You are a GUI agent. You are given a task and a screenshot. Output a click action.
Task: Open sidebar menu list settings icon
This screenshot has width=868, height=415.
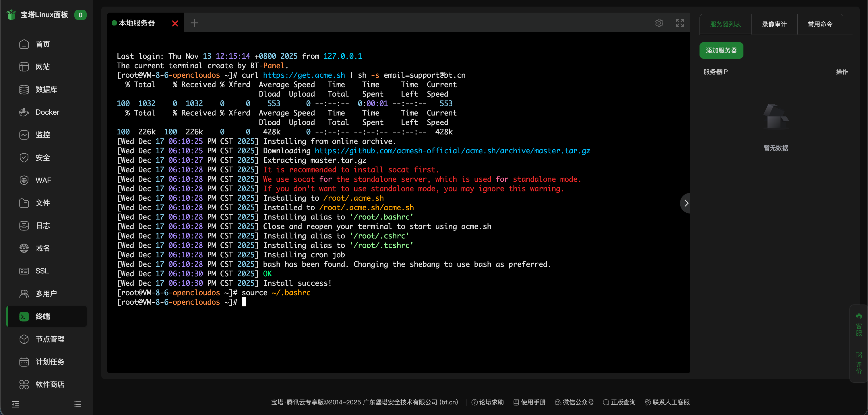point(77,404)
